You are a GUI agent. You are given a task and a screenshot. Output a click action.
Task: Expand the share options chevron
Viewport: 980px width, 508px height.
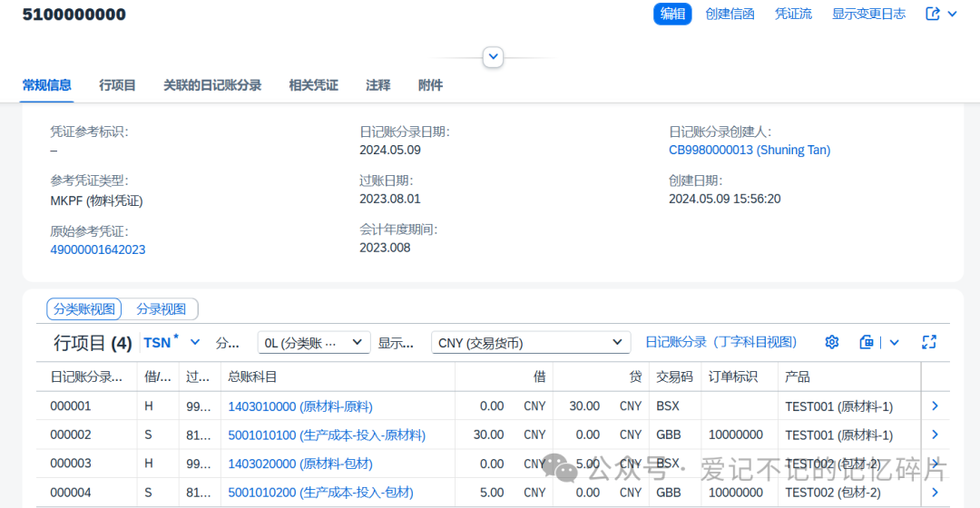pyautogui.click(x=953, y=14)
